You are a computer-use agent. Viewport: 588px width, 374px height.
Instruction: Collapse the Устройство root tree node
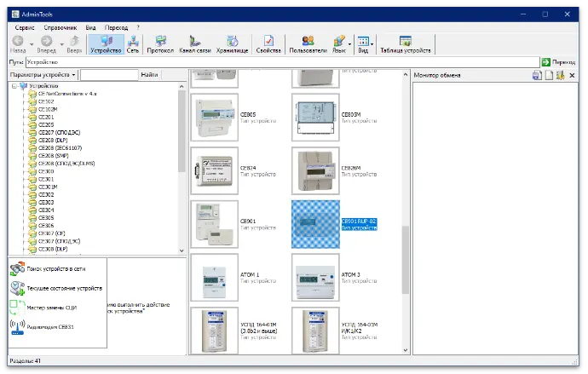tap(14, 86)
